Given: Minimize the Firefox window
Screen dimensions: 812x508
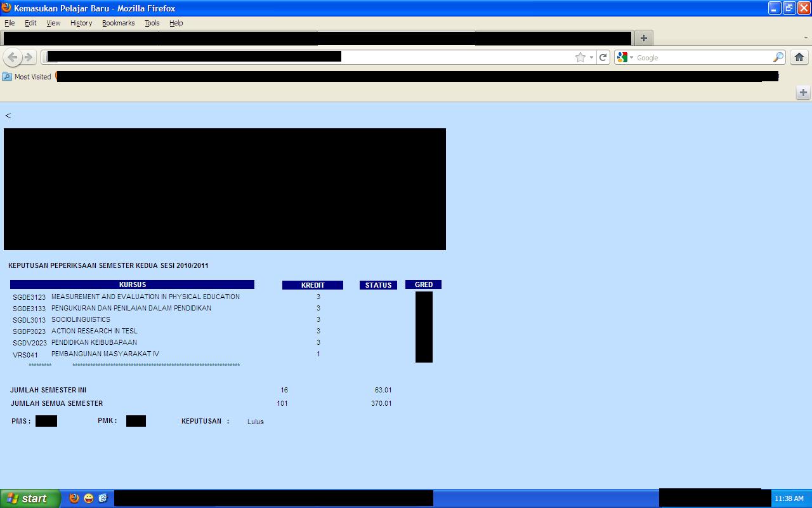Looking at the screenshot, I should pyautogui.click(x=775, y=8).
